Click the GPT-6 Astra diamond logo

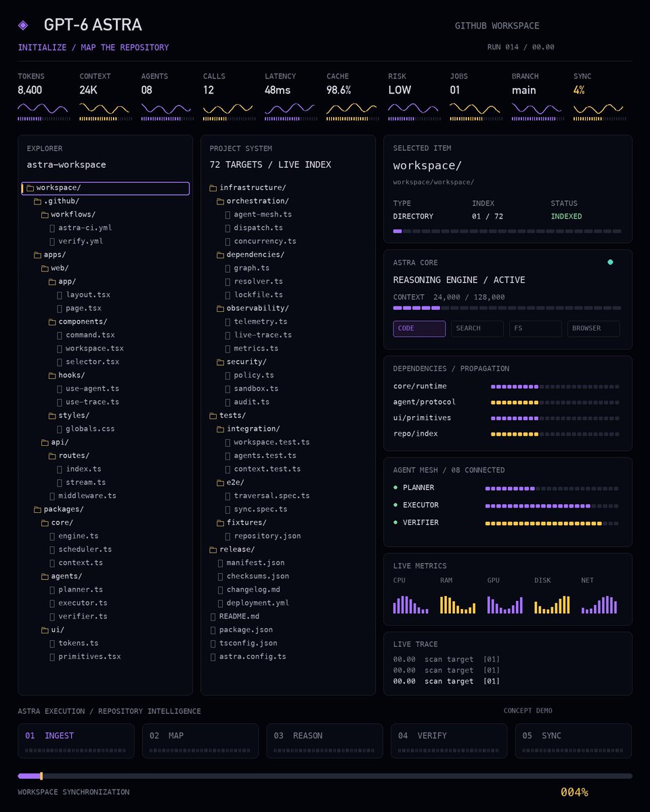click(23, 26)
